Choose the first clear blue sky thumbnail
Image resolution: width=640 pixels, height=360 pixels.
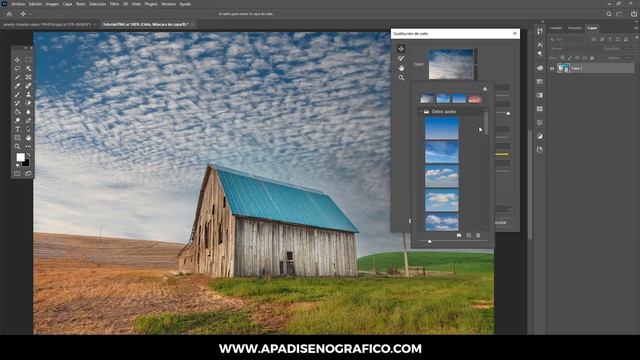tap(442, 129)
